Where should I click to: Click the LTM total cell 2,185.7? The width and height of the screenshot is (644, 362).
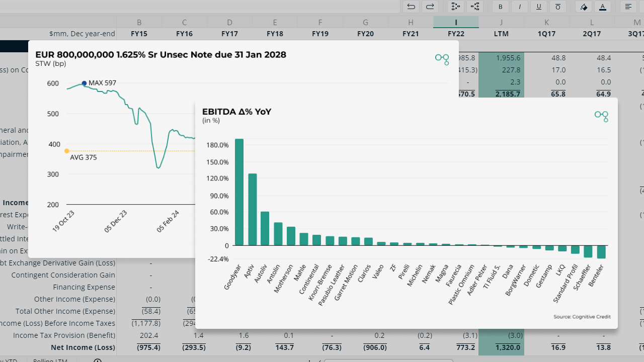click(507, 94)
